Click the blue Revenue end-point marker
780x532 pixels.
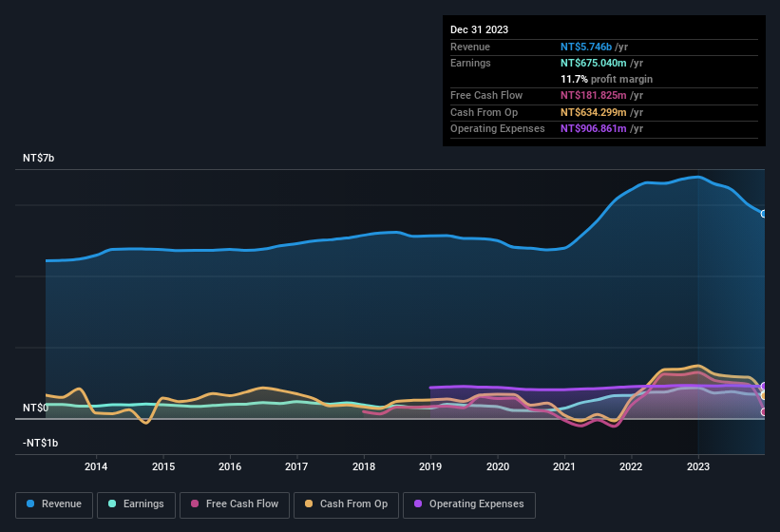[764, 214]
